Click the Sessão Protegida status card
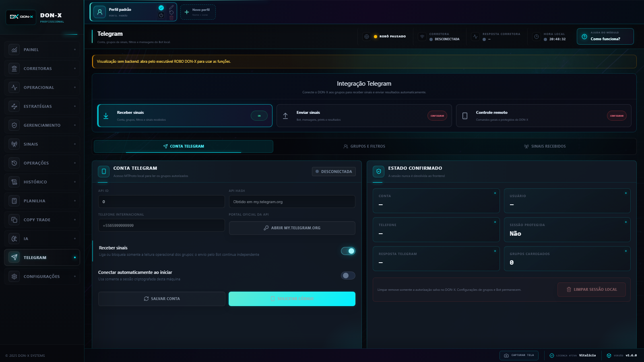This screenshot has height=362, width=644. click(567, 230)
